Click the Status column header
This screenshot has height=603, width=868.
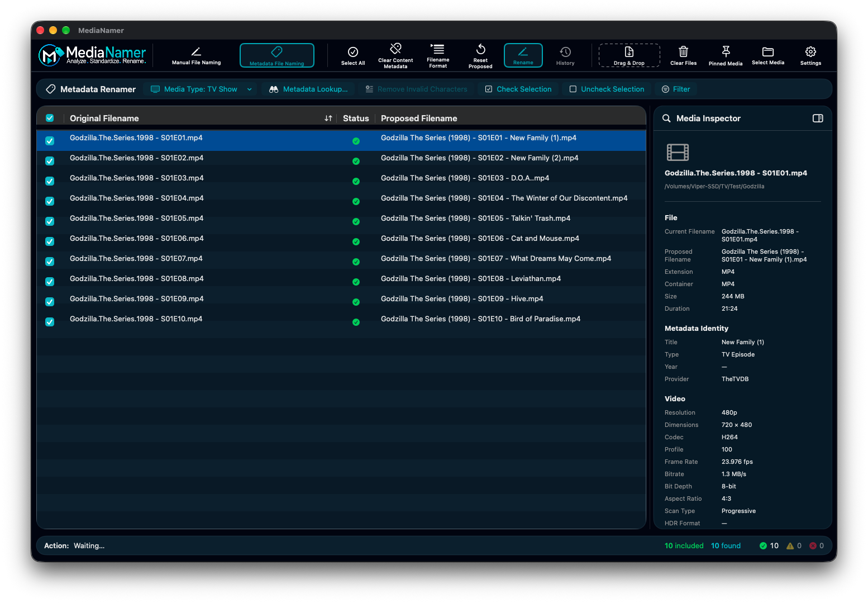tap(356, 118)
